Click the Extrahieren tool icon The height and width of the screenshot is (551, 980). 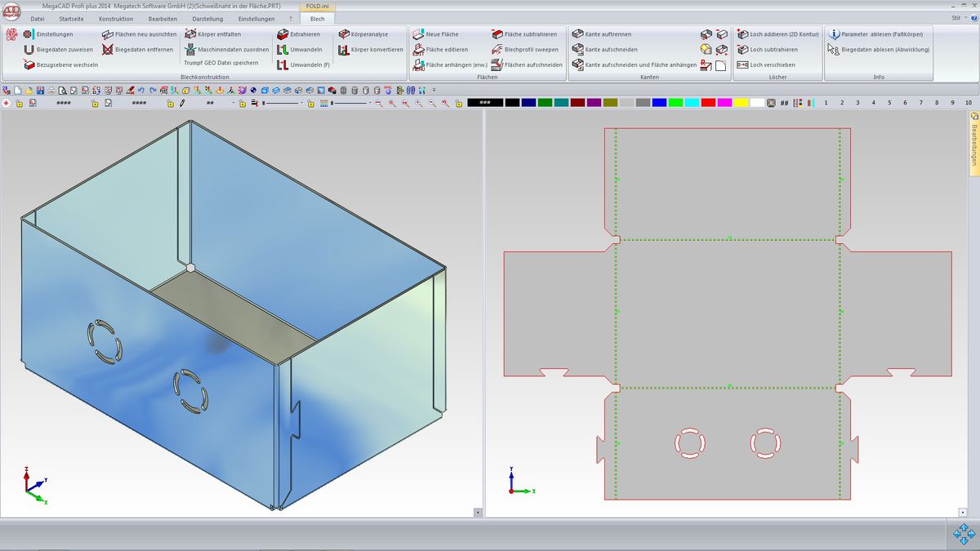click(283, 34)
